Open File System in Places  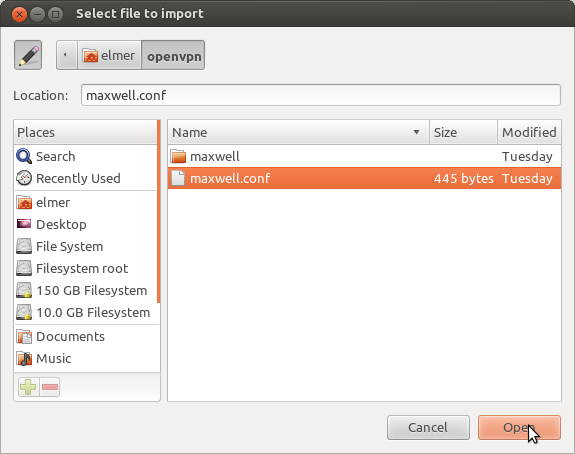[86, 246]
